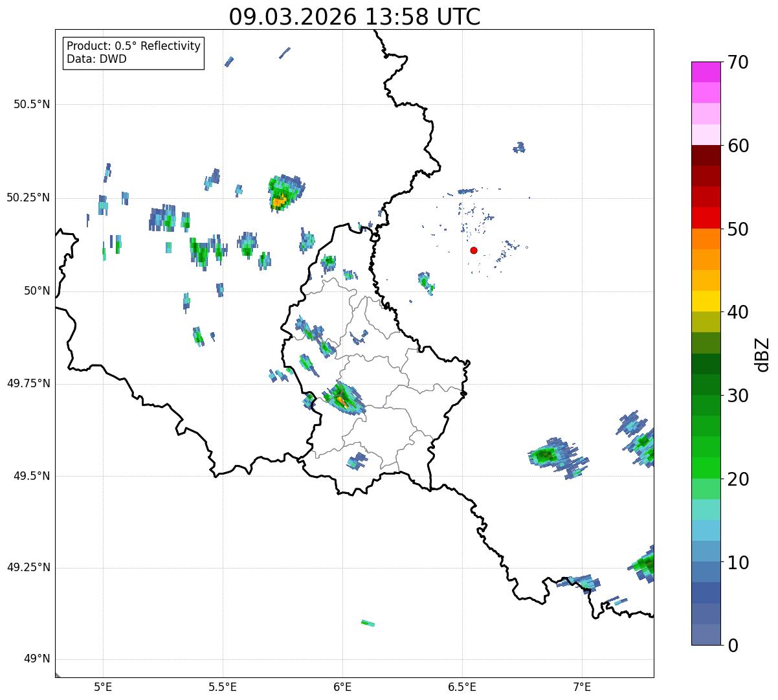The image size is (778, 700).
Task: Click the 6°E longitude axis label
Action: [342, 686]
